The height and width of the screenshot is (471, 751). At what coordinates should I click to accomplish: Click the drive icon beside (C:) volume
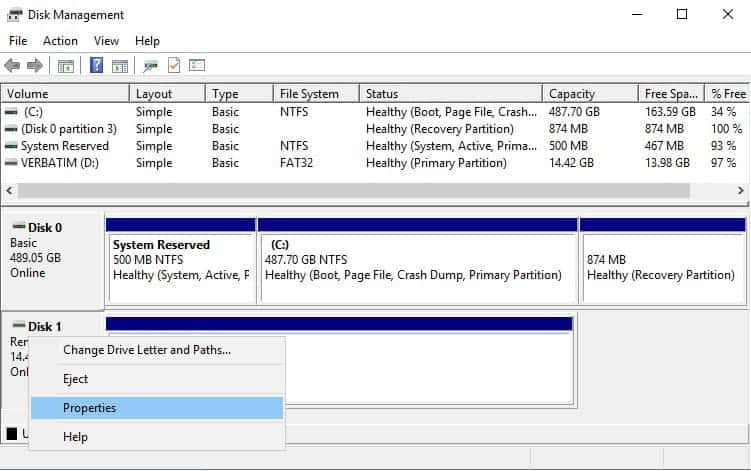click(x=11, y=112)
